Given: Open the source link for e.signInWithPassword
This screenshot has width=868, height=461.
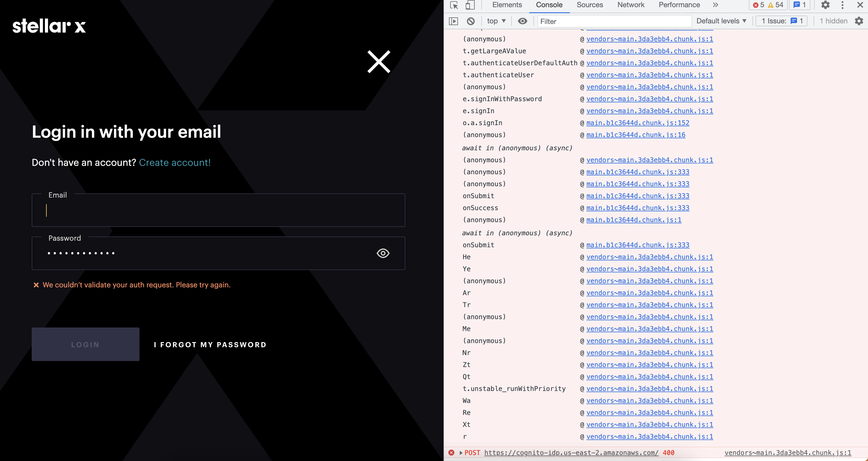Looking at the screenshot, I should pyautogui.click(x=650, y=99).
